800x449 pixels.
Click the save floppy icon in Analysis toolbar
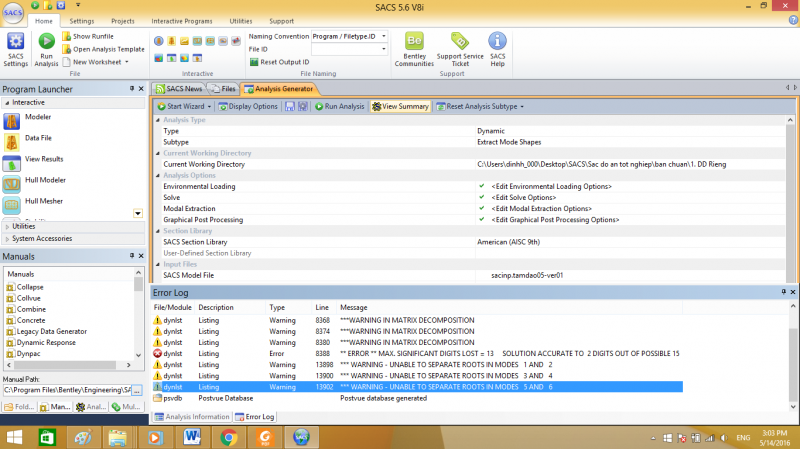click(290, 106)
